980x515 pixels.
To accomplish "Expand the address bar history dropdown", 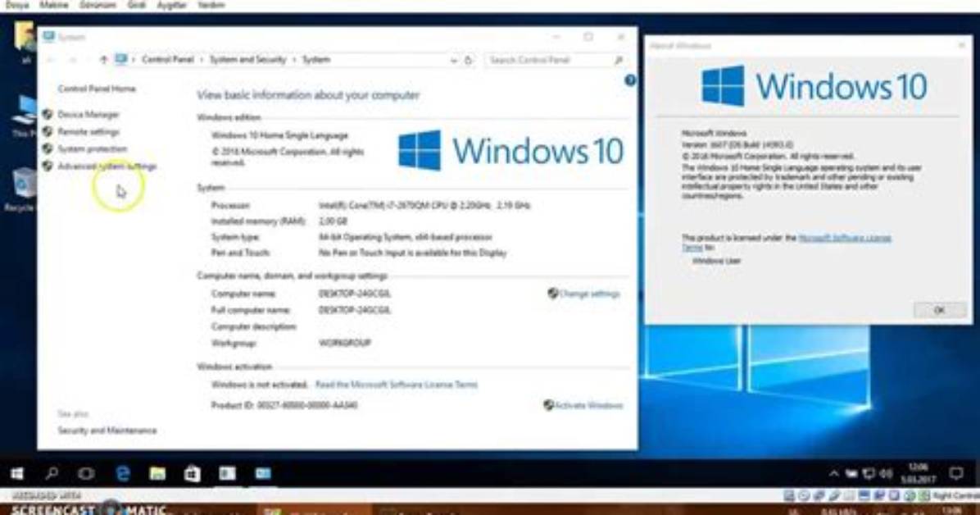I will 454,61.
